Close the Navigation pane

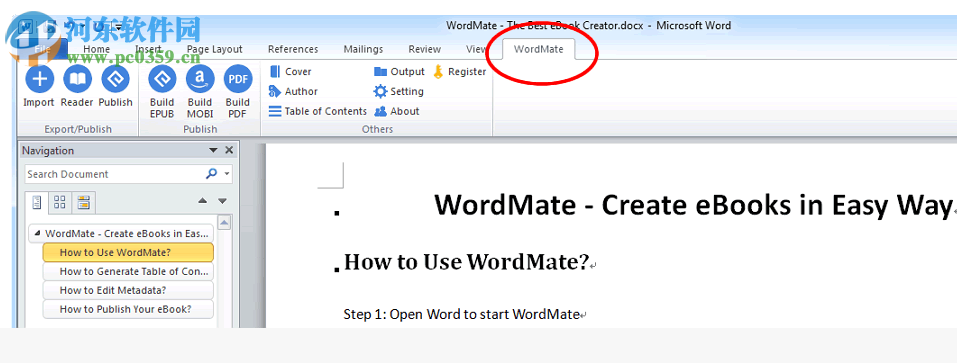click(229, 150)
